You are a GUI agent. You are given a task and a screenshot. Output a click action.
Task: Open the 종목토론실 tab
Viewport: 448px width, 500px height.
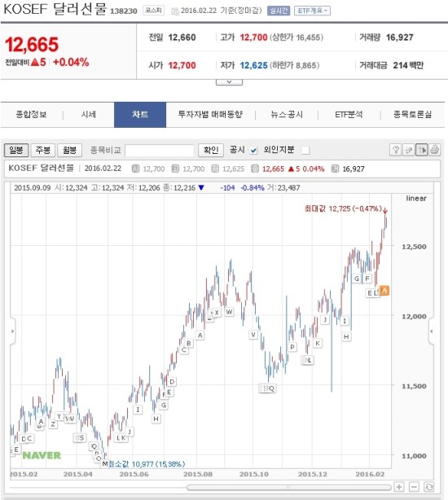click(412, 115)
